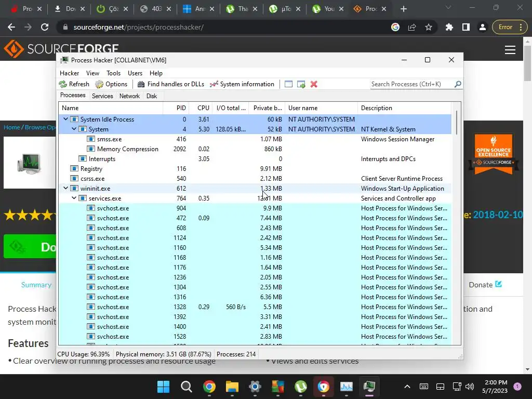Image resolution: width=532 pixels, height=399 pixels.
Task: Click the Google icon in address bar
Action: [x=395, y=27]
